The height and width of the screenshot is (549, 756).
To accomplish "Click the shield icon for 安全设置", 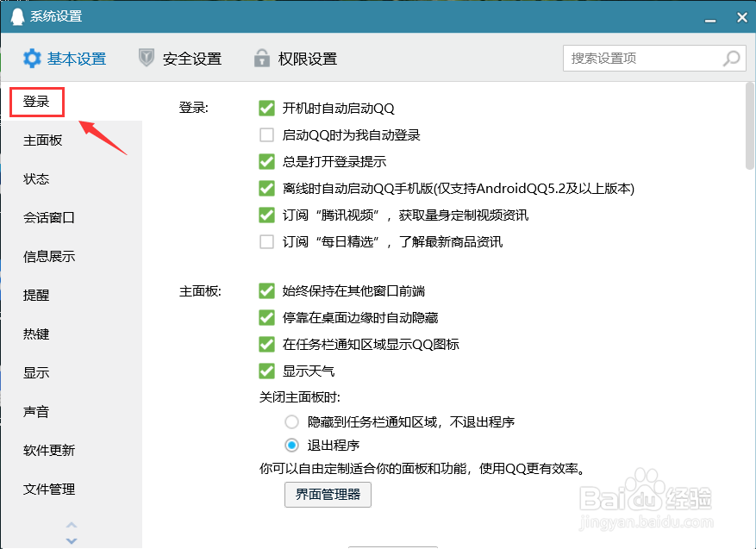I will [x=146, y=58].
